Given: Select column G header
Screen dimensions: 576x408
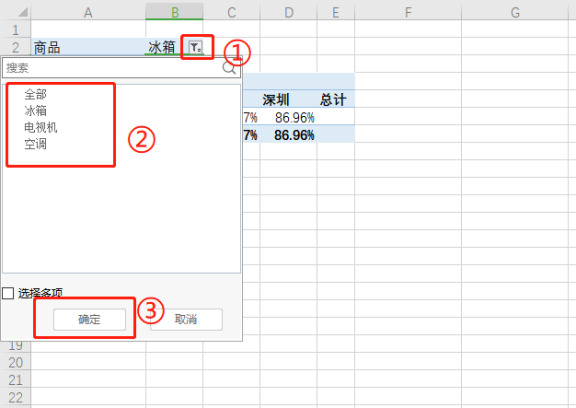Looking at the screenshot, I should 515,12.
